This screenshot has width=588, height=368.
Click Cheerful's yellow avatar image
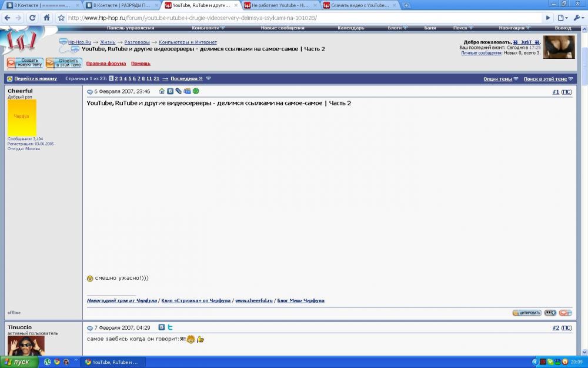point(22,117)
